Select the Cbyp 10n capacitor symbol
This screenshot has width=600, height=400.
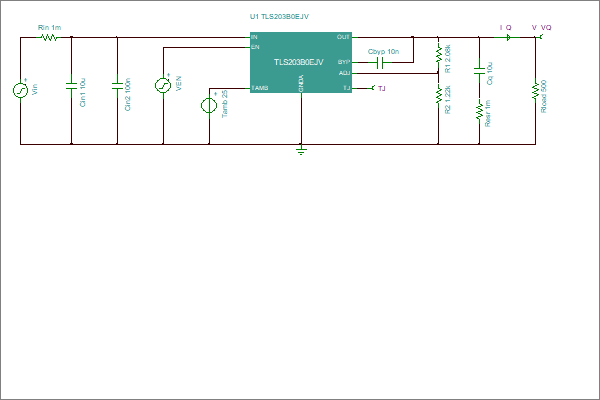[380, 62]
